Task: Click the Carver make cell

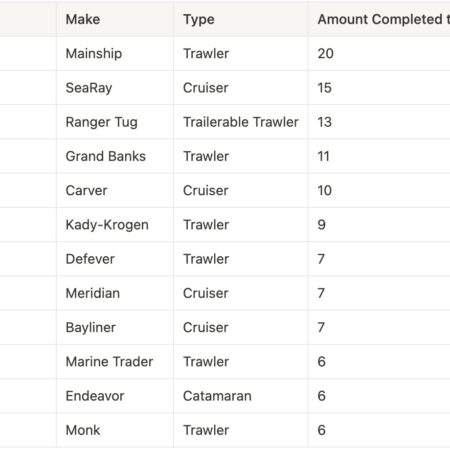Action: click(x=115, y=191)
